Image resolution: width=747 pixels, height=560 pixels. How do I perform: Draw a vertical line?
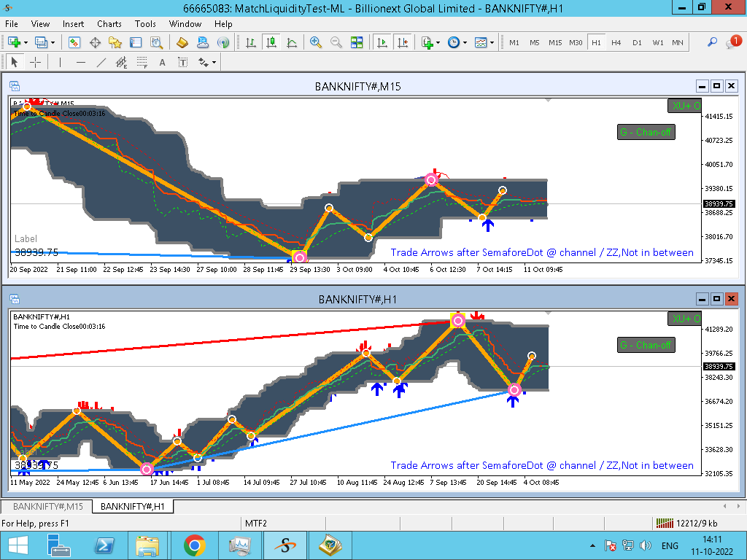pos(60,63)
